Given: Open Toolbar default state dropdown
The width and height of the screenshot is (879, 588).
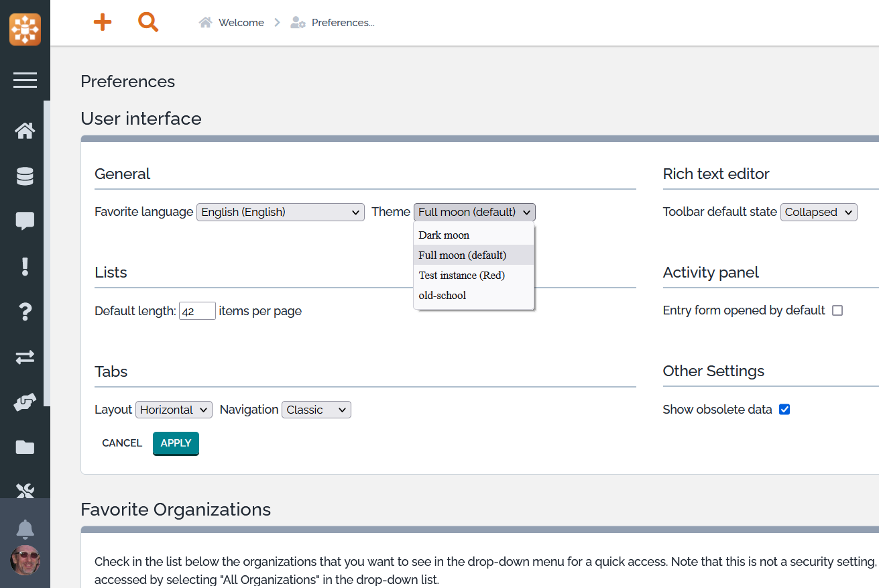Looking at the screenshot, I should tap(819, 212).
